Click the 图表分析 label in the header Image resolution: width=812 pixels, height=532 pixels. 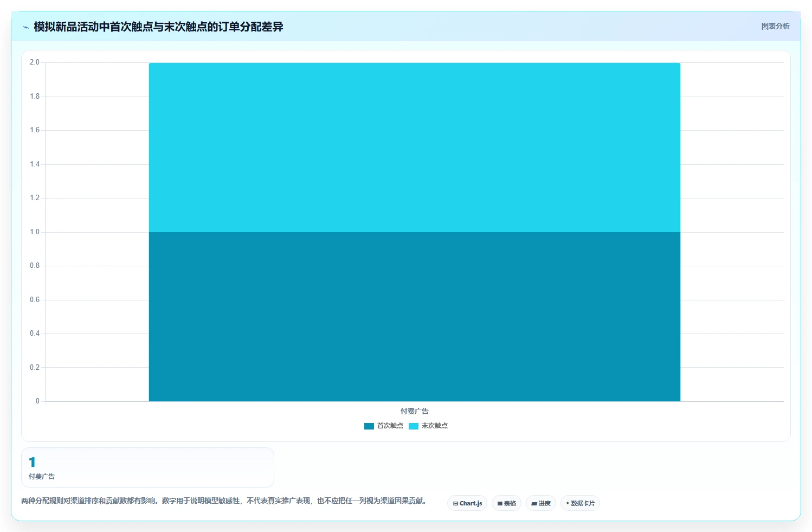click(775, 26)
